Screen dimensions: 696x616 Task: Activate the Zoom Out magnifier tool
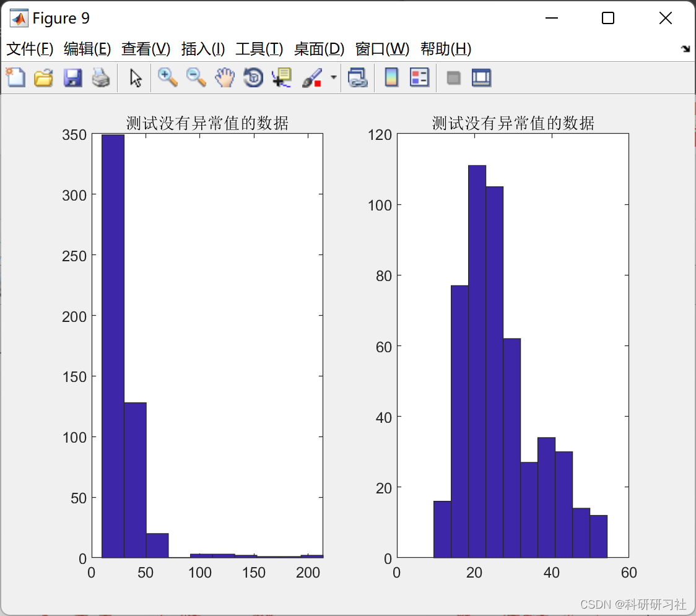click(x=196, y=77)
